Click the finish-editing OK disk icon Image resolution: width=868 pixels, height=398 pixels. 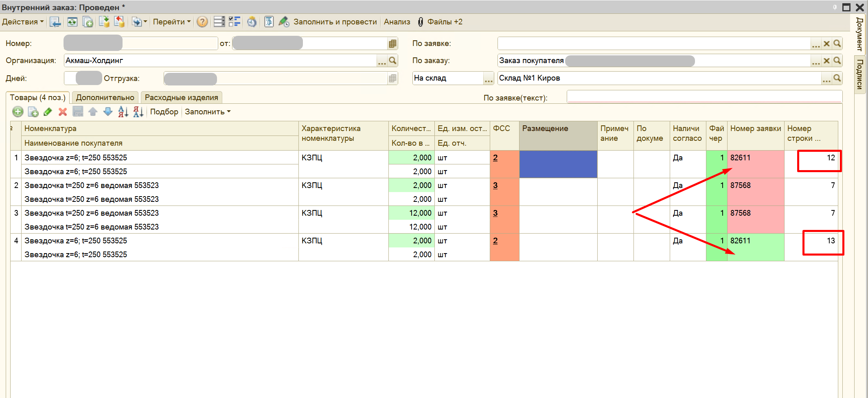click(x=78, y=112)
